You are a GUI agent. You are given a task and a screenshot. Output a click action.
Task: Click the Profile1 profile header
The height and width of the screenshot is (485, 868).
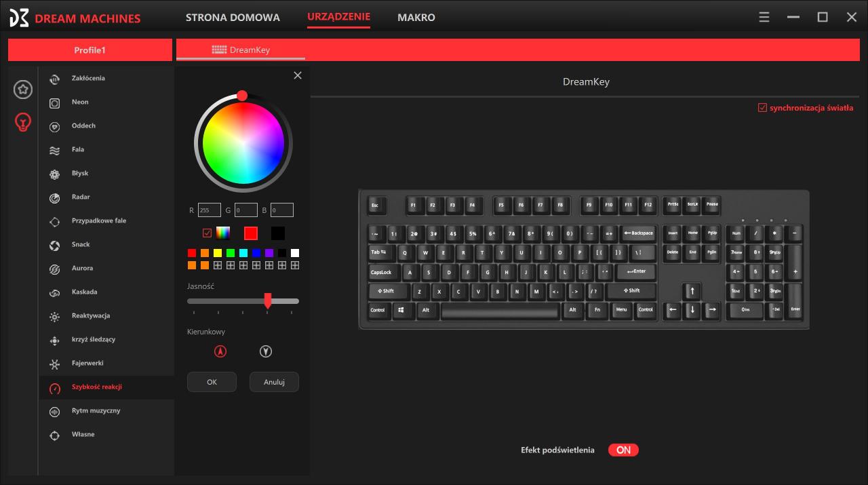point(90,50)
